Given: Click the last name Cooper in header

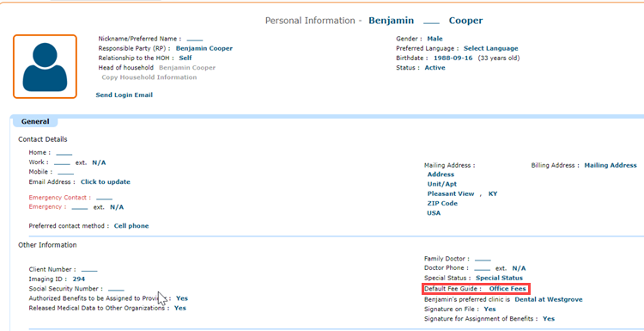Looking at the screenshot, I should coord(465,21).
